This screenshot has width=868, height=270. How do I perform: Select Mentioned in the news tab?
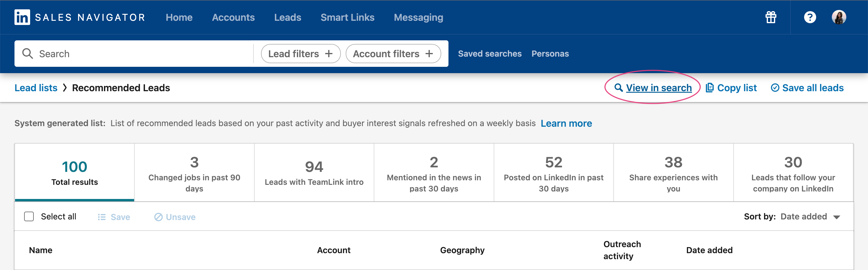[x=434, y=173]
